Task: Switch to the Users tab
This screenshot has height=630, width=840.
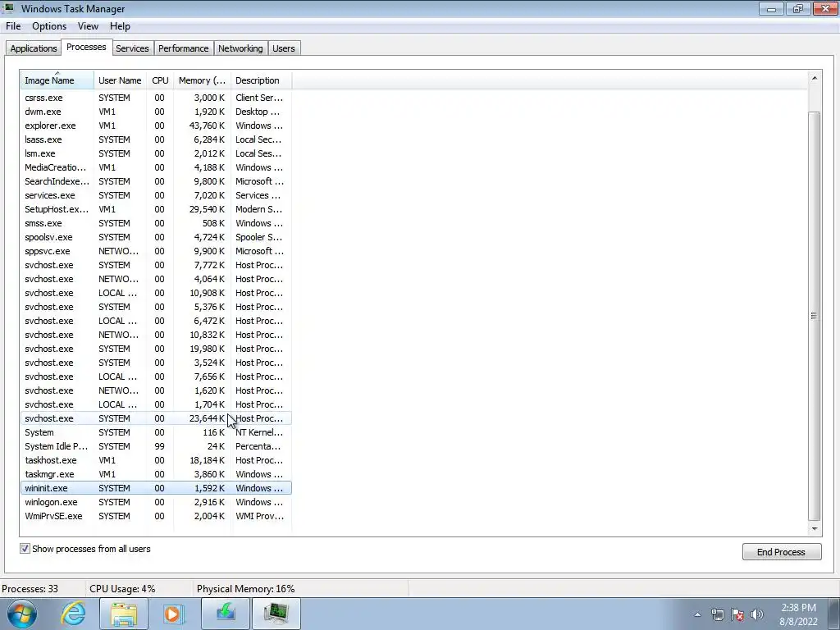Action: [283, 48]
